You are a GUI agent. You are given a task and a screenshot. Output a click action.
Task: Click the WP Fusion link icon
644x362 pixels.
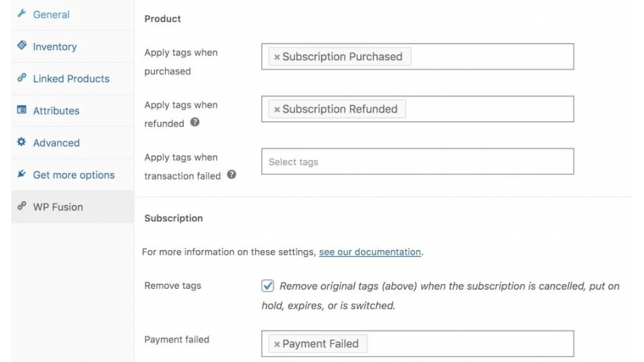click(21, 206)
